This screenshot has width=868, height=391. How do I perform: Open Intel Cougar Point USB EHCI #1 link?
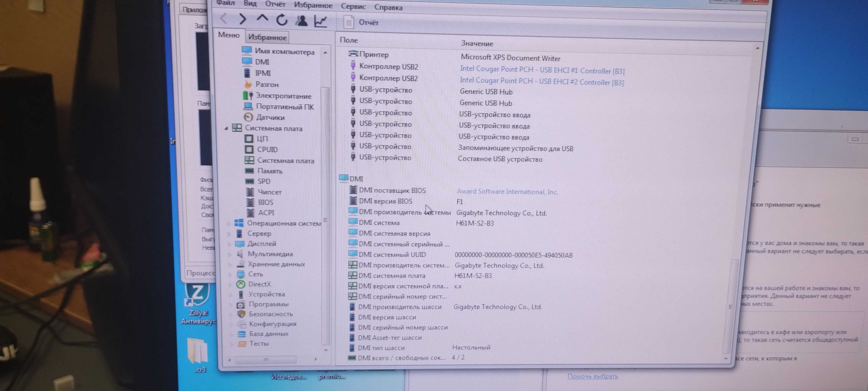[x=542, y=70]
